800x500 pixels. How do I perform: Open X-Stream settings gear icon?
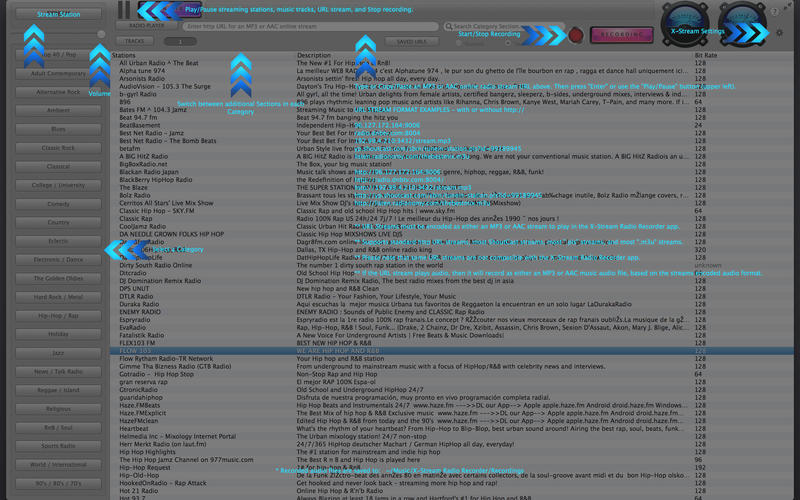tap(779, 33)
